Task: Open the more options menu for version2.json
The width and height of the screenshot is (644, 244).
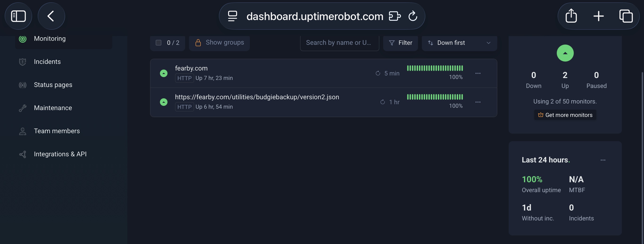Action: coord(478,102)
